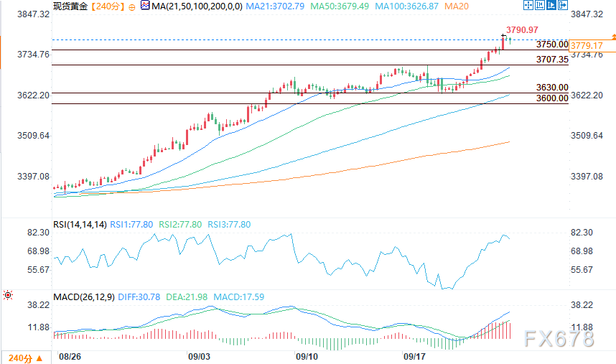Select the 现货黄金 instrument title
The image size is (616, 364).
click(70, 6)
